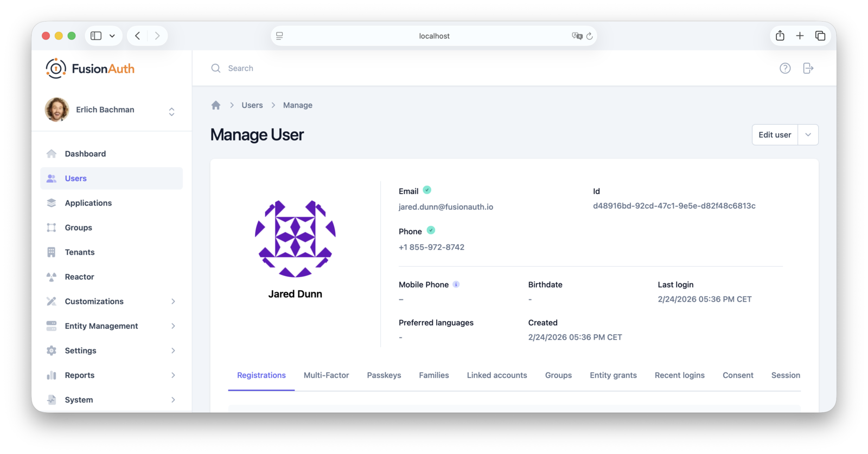Toggle the Safari sidebar icon
Viewport: 868px width, 454px height.
tap(96, 36)
